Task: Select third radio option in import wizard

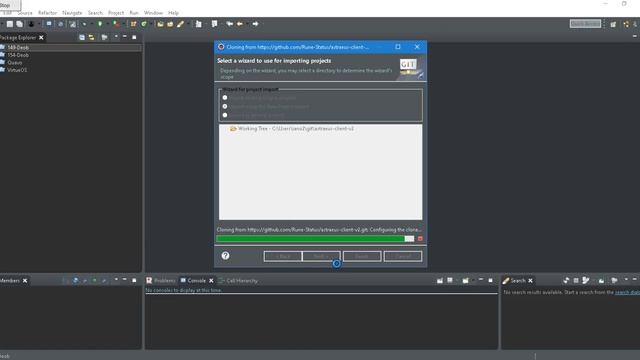Action: [225, 115]
